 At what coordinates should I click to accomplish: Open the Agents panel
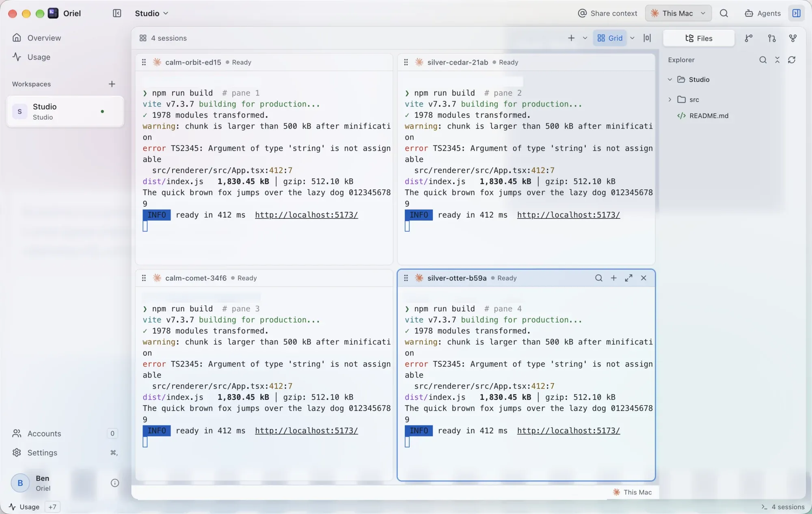click(x=762, y=13)
